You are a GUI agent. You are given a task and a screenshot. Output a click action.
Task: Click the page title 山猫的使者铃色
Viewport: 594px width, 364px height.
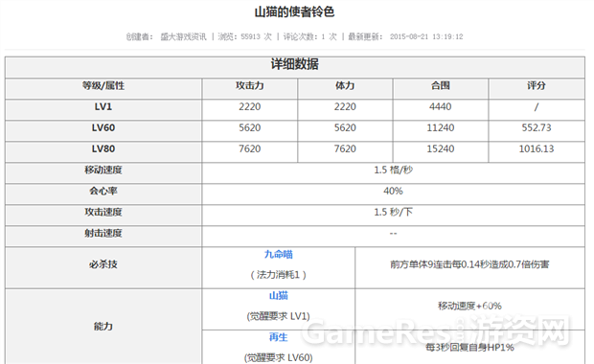pyautogui.click(x=294, y=12)
